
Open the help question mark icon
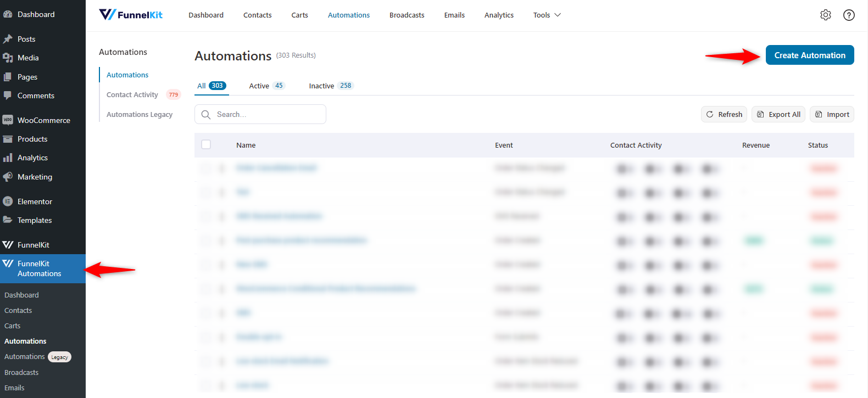[x=849, y=15]
